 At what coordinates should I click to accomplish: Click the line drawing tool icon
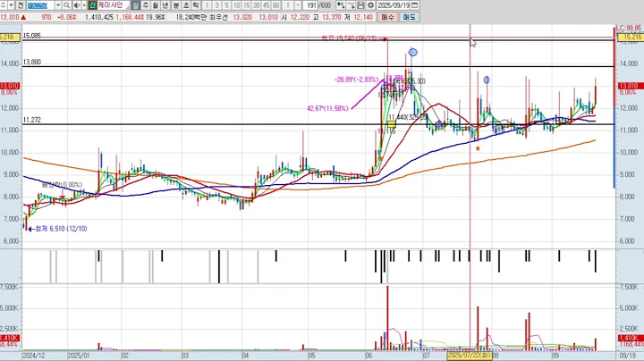351,5
